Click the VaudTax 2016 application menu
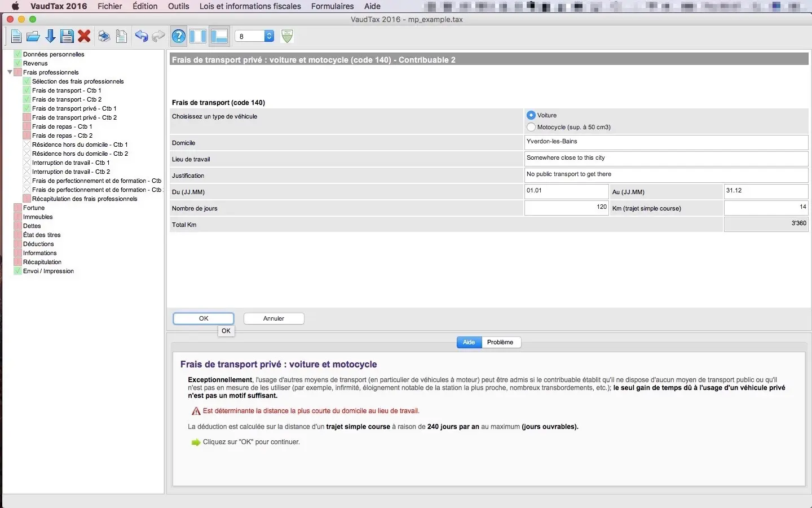 59,6
